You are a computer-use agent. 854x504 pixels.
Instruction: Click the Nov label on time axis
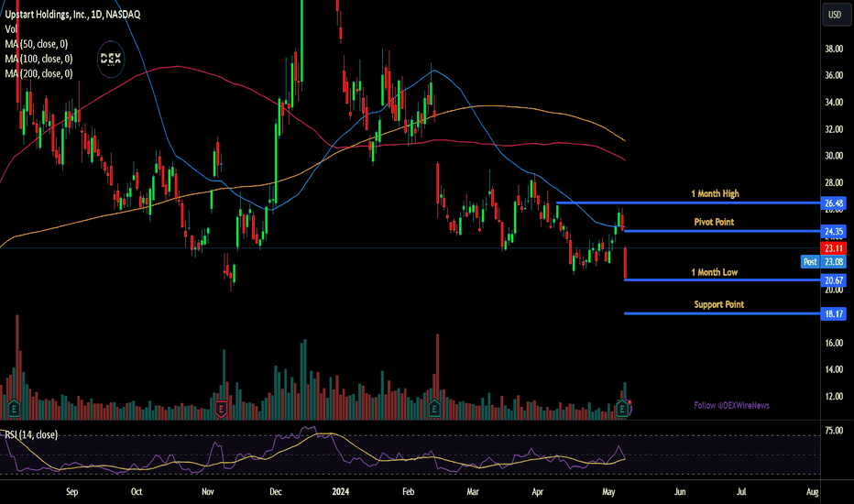(207, 491)
